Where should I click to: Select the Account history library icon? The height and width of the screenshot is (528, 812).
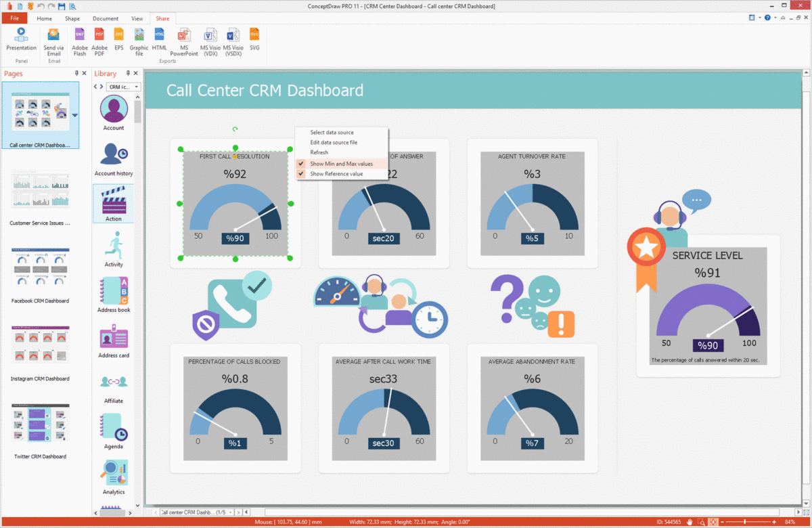pyautogui.click(x=114, y=158)
